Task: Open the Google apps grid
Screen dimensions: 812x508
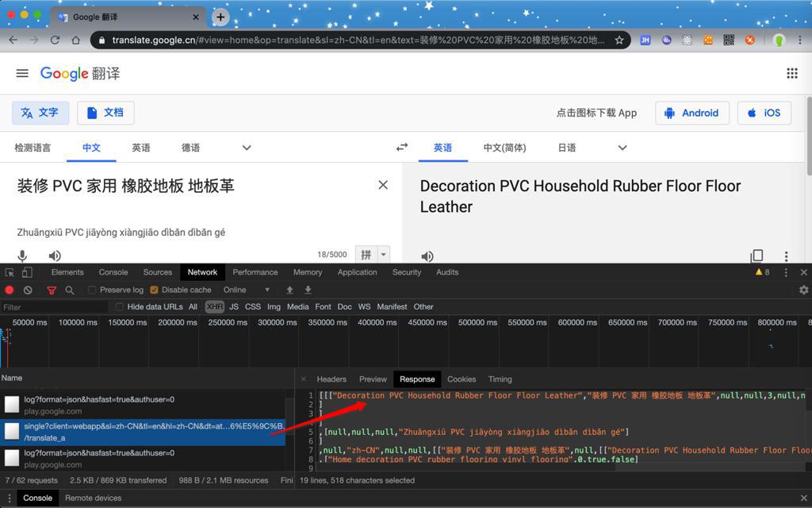Action: 792,74
